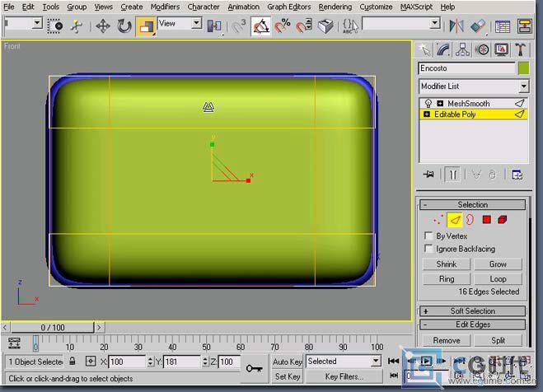The width and height of the screenshot is (543, 392).
Task: Click the Ring button
Action: point(447,279)
